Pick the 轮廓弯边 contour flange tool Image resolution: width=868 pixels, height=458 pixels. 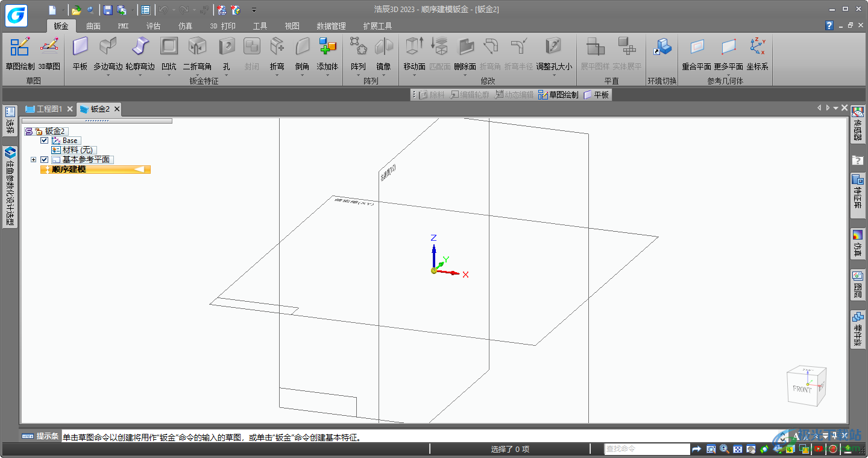[140, 54]
